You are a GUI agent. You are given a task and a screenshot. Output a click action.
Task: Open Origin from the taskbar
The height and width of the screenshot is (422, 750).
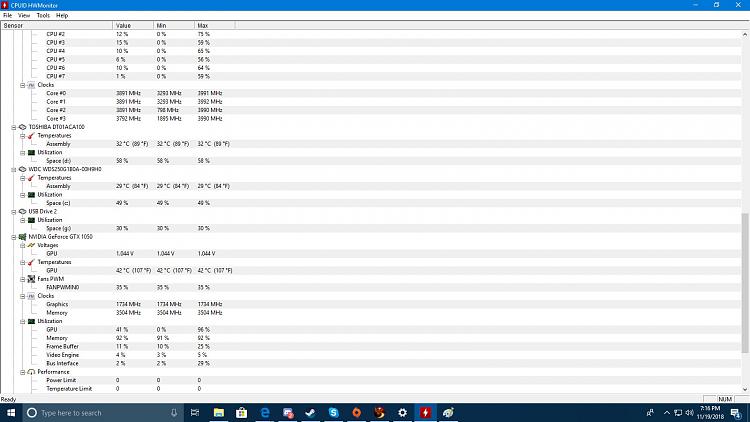pos(356,412)
